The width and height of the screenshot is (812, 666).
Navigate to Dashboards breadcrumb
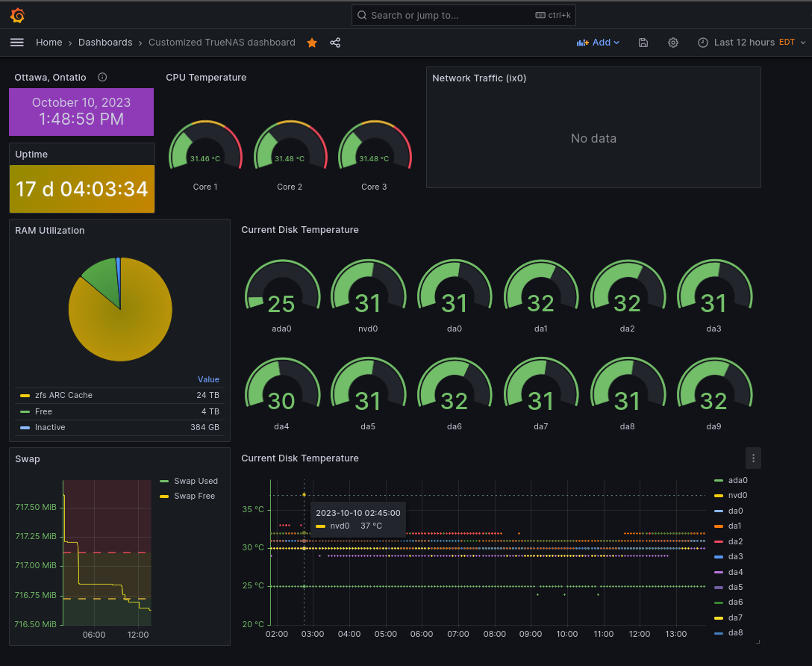click(x=105, y=43)
